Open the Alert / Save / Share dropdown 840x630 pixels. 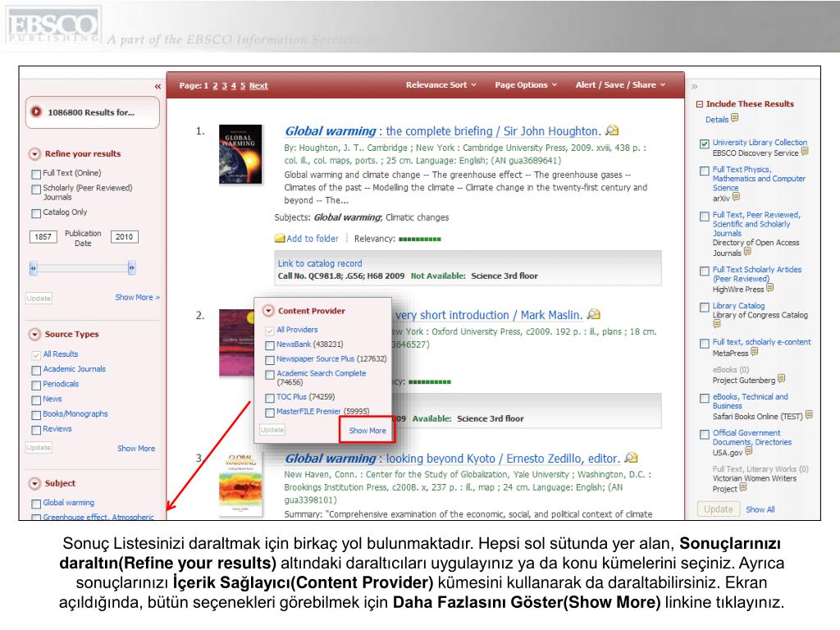click(x=620, y=84)
